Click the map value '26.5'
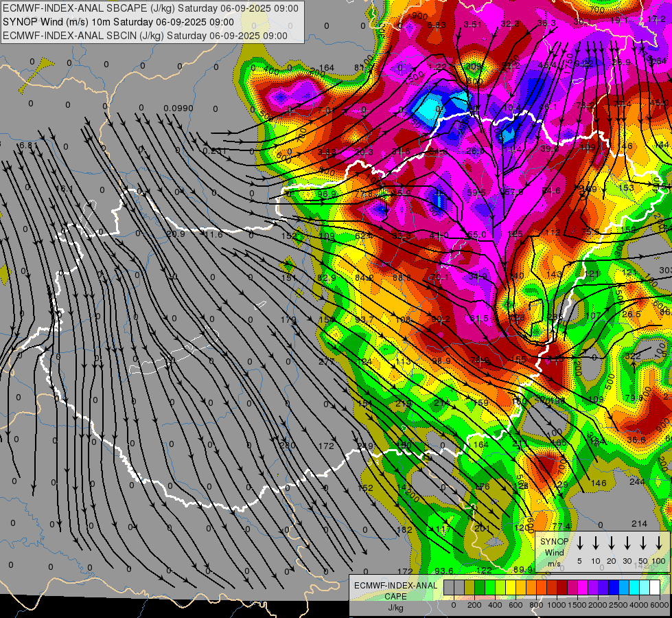 tap(632, 314)
